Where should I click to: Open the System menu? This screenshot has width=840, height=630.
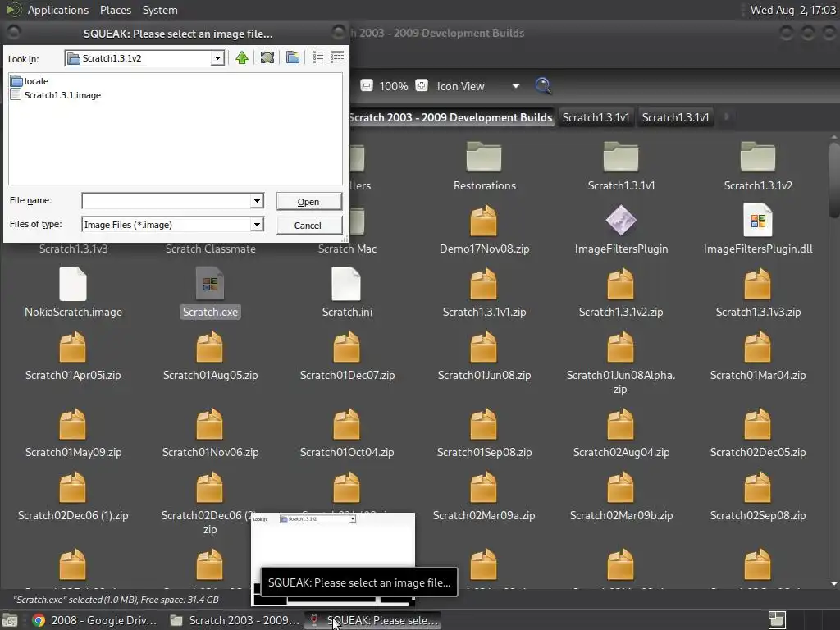[x=160, y=10]
